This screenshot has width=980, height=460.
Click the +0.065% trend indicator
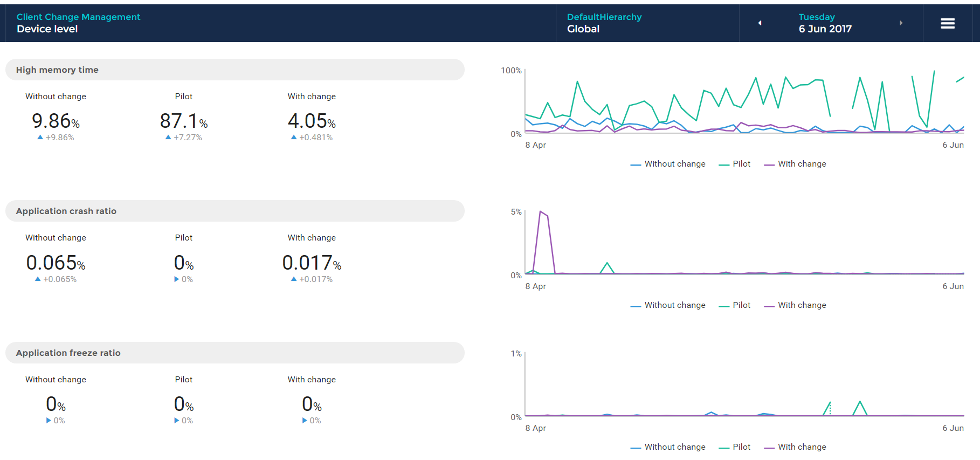[x=56, y=279]
